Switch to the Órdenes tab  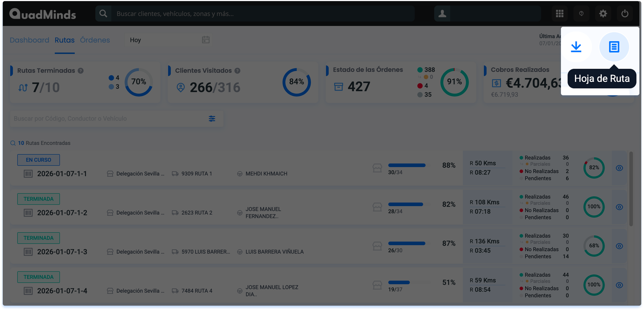[95, 40]
